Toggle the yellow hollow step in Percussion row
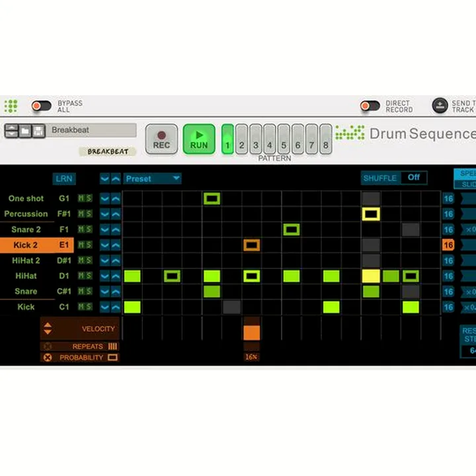The height and width of the screenshot is (476, 476). click(371, 214)
